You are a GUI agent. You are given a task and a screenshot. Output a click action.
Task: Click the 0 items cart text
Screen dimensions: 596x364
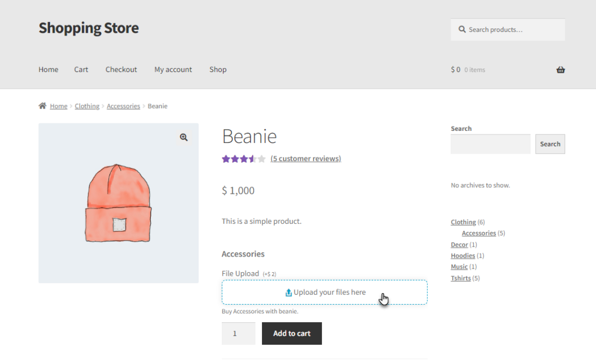[475, 70]
